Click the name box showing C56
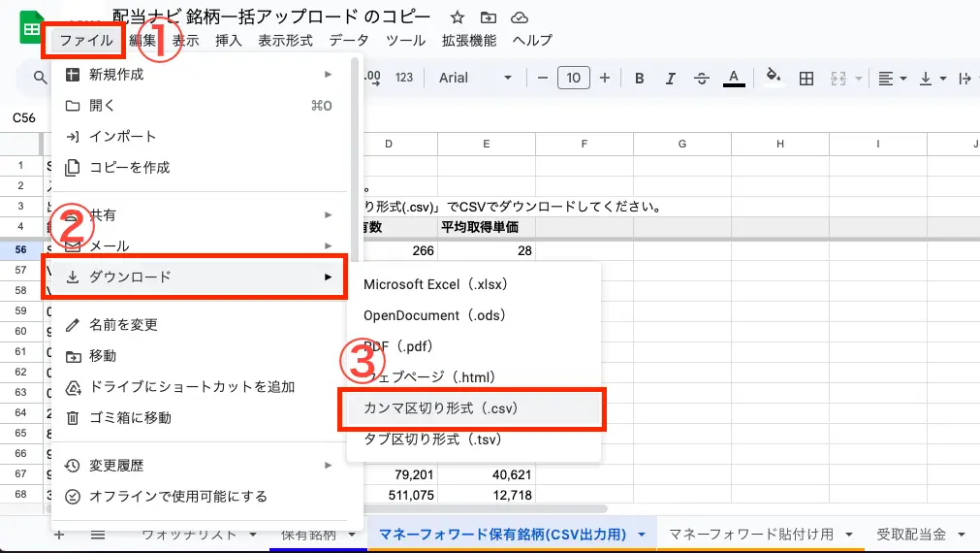Viewport: 980px width, 553px height. (x=24, y=117)
